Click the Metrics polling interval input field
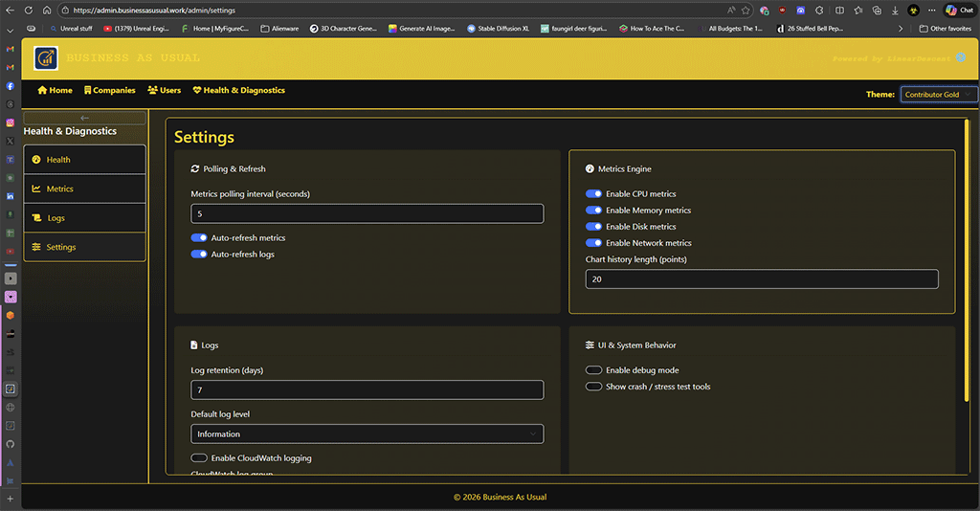 tap(367, 214)
